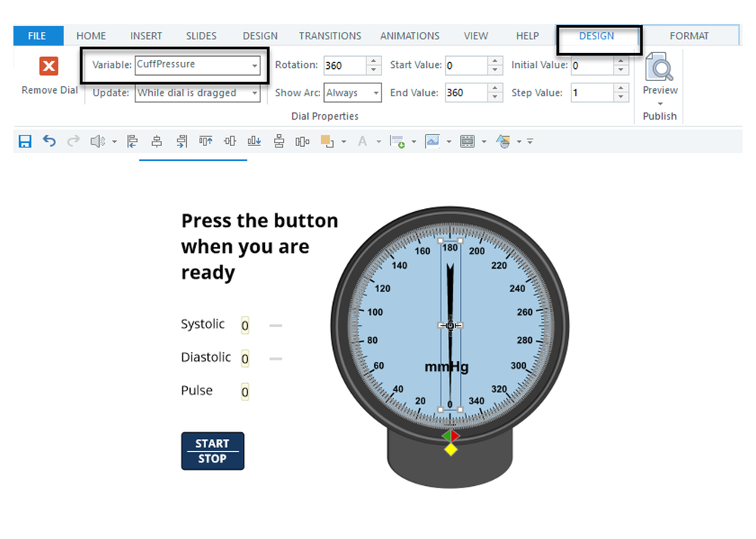Expand the Update dropdown menu
This screenshot has height=539, width=756.
point(254,93)
